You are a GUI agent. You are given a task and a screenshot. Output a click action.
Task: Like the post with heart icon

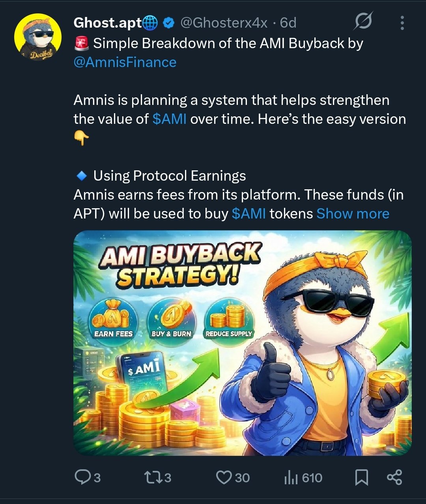pos(224,478)
